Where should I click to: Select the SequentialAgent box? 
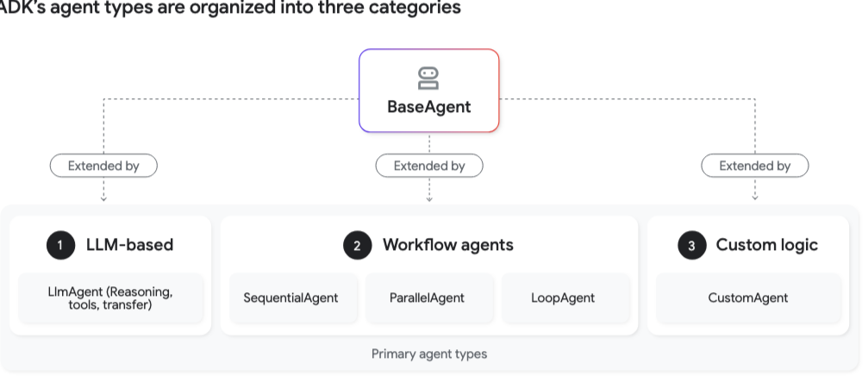pos(290,298)
